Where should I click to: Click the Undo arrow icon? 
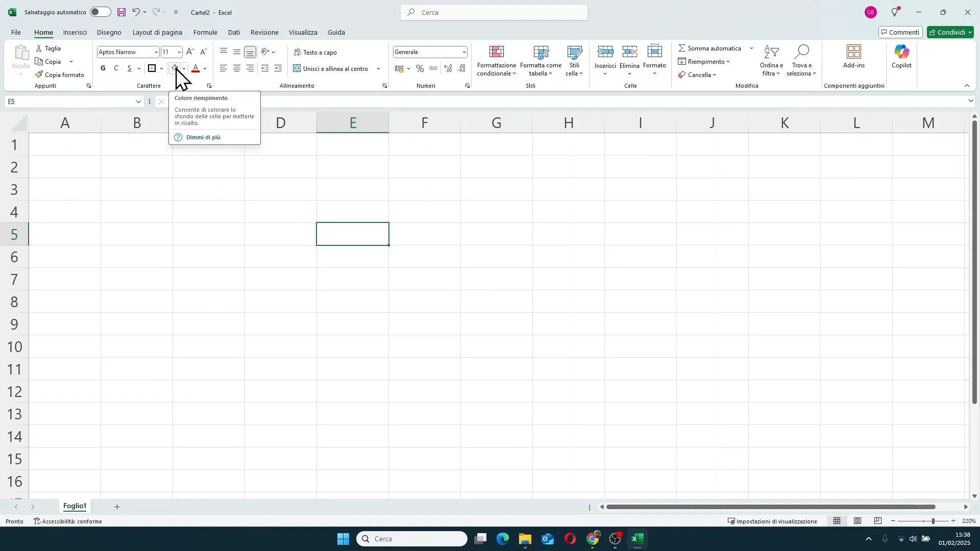coord(136,12)
